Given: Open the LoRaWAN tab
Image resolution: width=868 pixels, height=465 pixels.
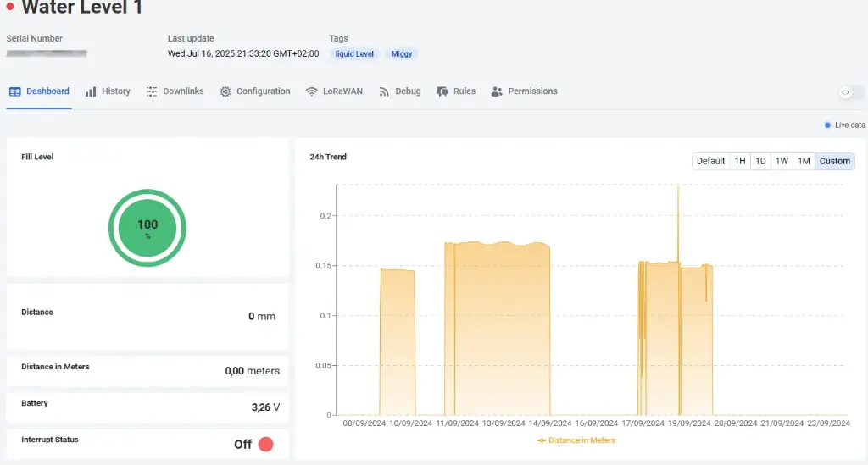Looking at the screenshot, I should click(x=334, y=91).
